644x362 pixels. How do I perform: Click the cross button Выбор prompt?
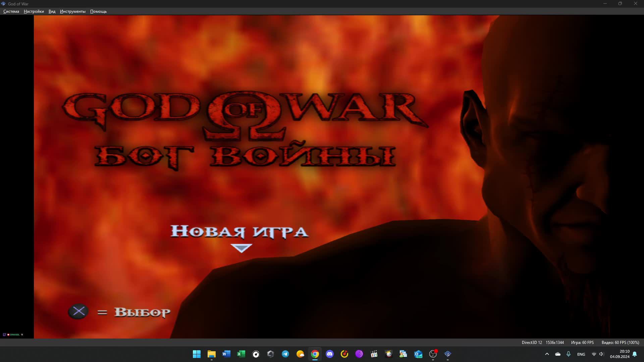pos(78,311)
